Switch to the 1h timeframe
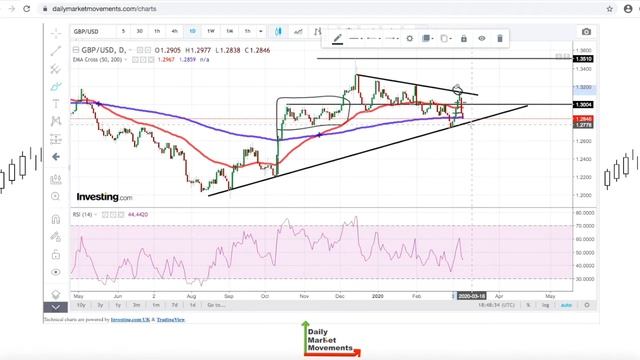640x360 pixels. [x=157, y=31]
